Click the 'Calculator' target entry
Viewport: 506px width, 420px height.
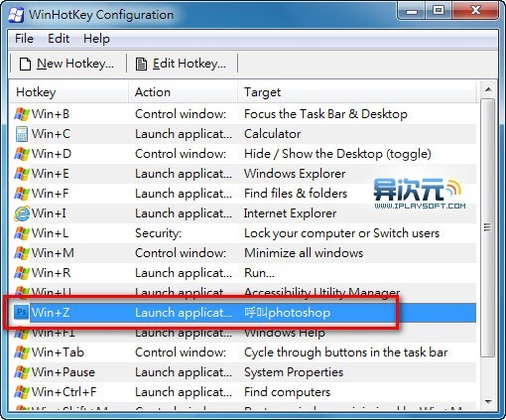click(273, 134)
